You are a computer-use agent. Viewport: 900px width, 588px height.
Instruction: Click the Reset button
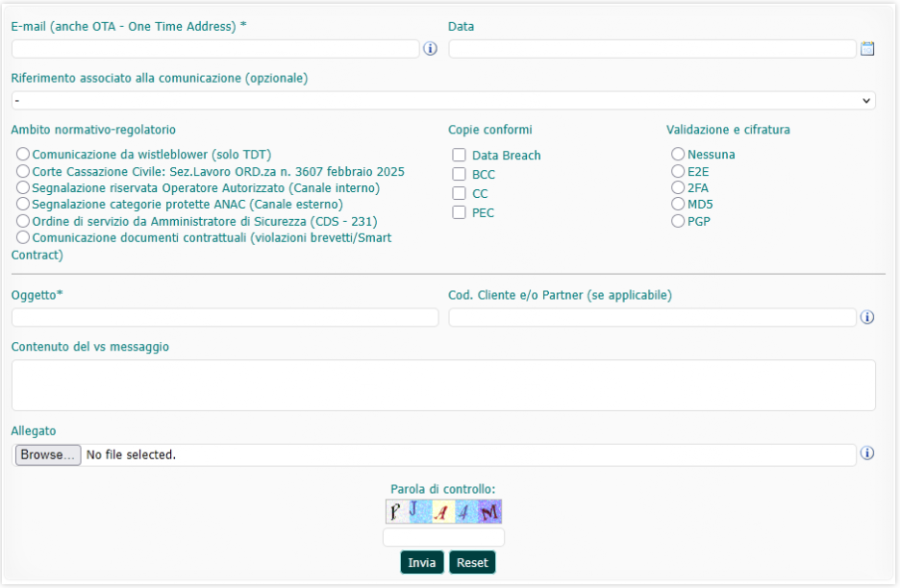pos(472,563)
